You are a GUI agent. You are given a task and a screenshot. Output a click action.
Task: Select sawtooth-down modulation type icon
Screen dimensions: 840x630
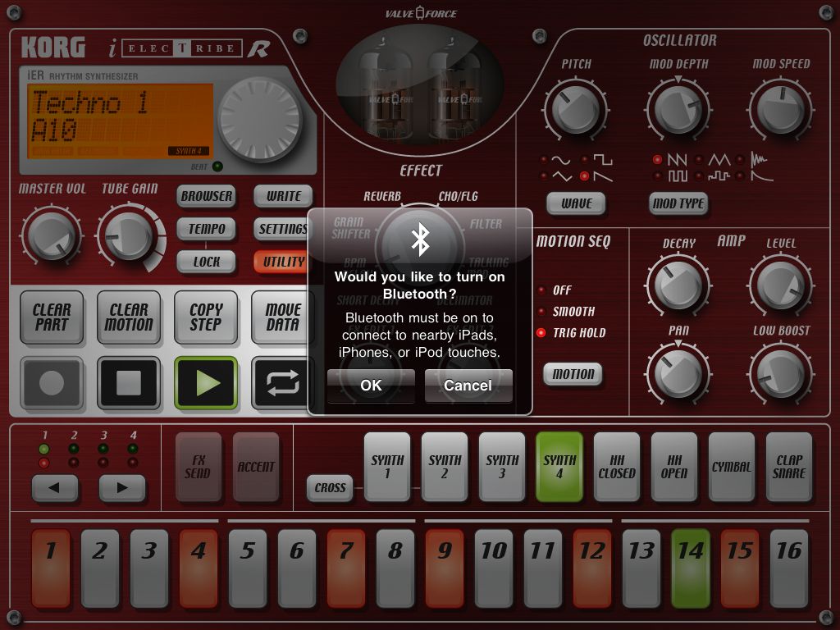click(677, 160)
